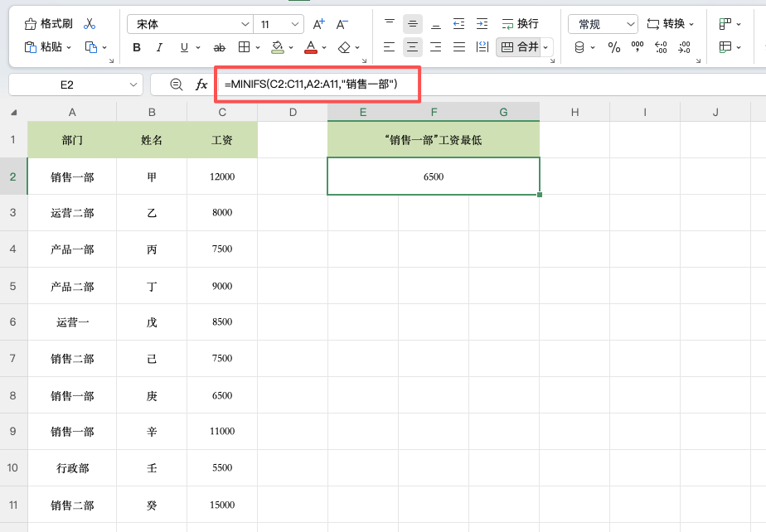
Task: Align text to top
Action: coord(390,23)
